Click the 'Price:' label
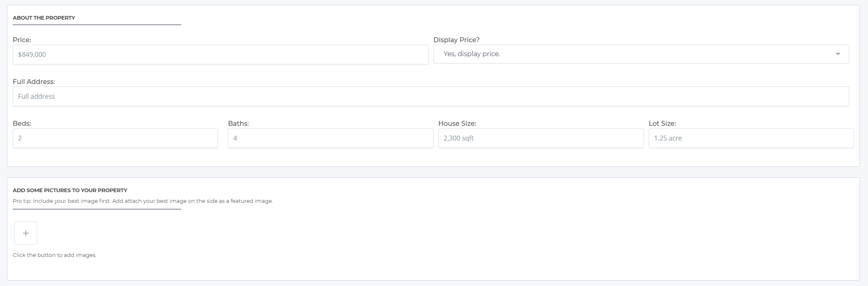This screenshot has width=868, height=286. [x=22, y=40]
